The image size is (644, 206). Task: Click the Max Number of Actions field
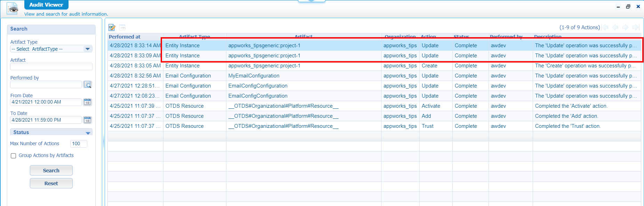point(78,144)
